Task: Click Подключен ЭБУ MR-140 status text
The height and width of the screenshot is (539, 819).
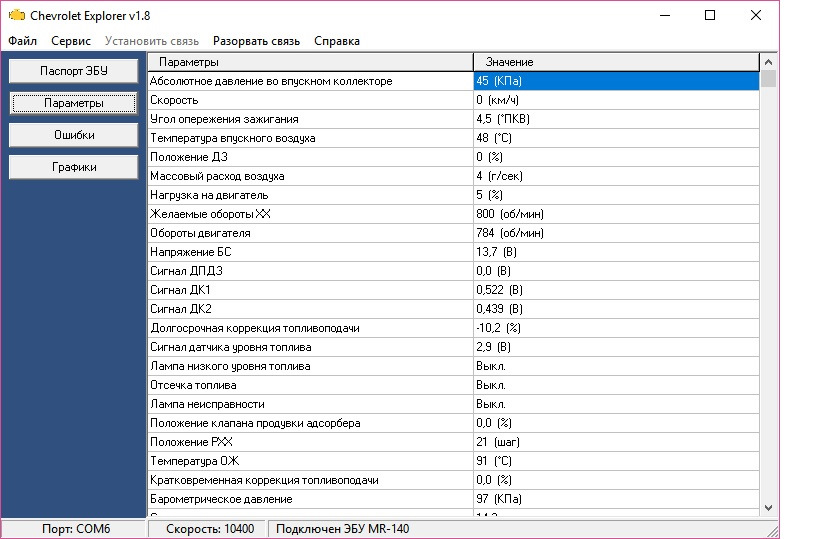Action: click(343, 529)
